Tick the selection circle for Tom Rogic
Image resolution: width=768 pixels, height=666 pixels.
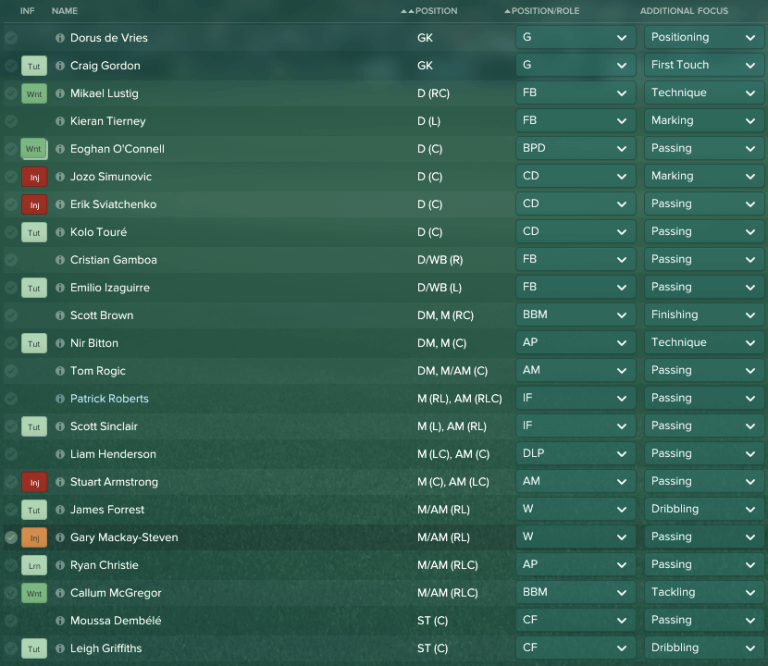(x=11, y=371)
